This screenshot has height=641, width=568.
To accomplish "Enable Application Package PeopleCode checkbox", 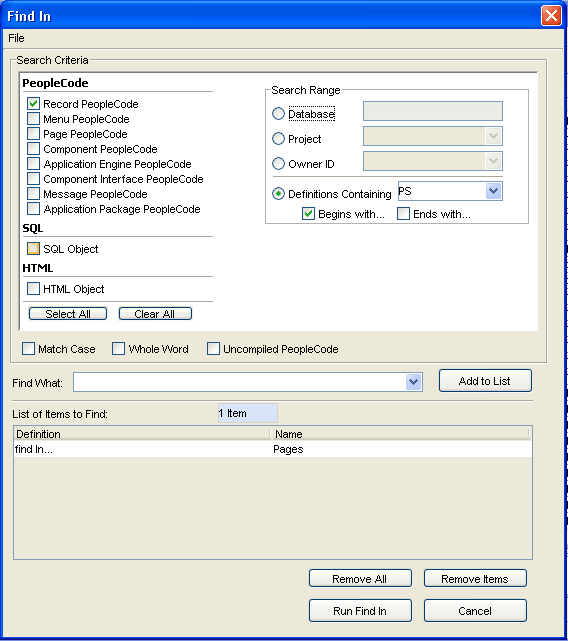I will click(x=34, y=209).
